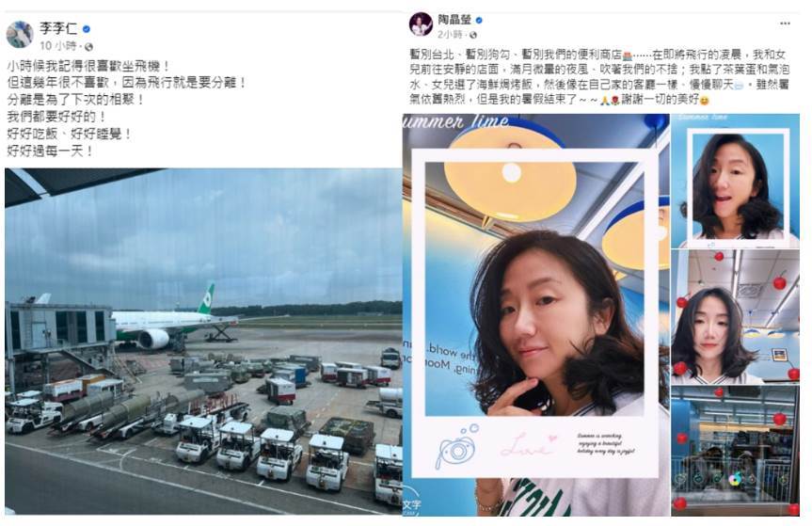Open the top-right small framed selfie

[736, 181]
